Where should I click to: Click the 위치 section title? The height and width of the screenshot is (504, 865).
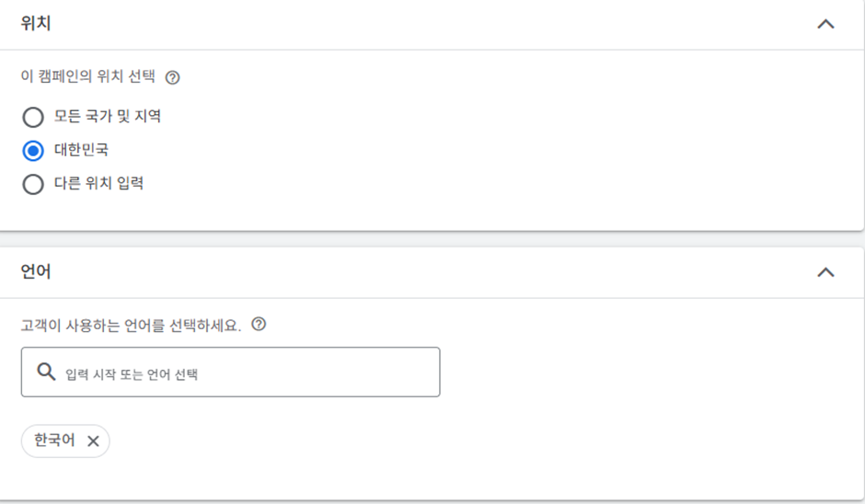click(36, 23)
